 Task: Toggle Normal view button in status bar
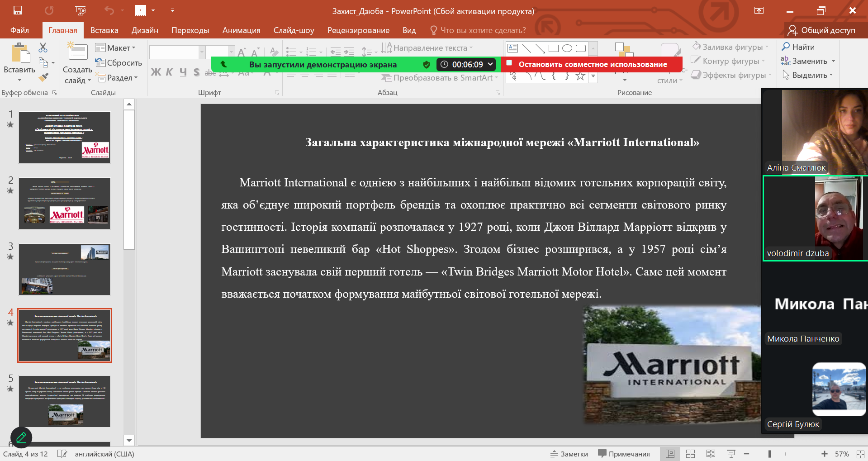pos(670,454)
